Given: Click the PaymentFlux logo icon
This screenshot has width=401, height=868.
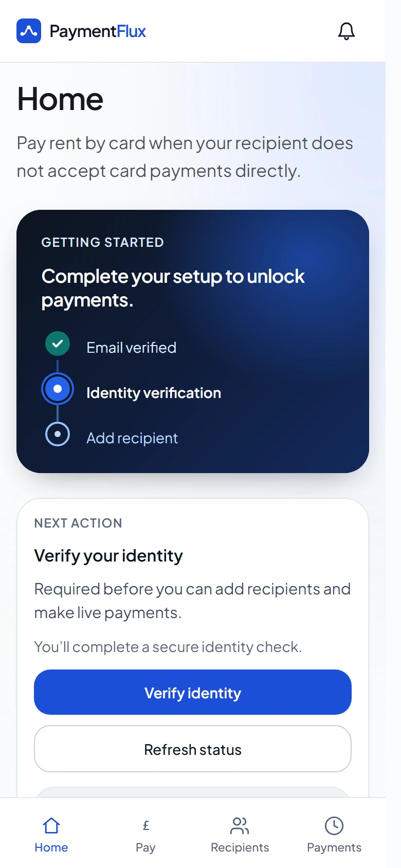Looking at the screenshot, I should [x=29, y=31].
